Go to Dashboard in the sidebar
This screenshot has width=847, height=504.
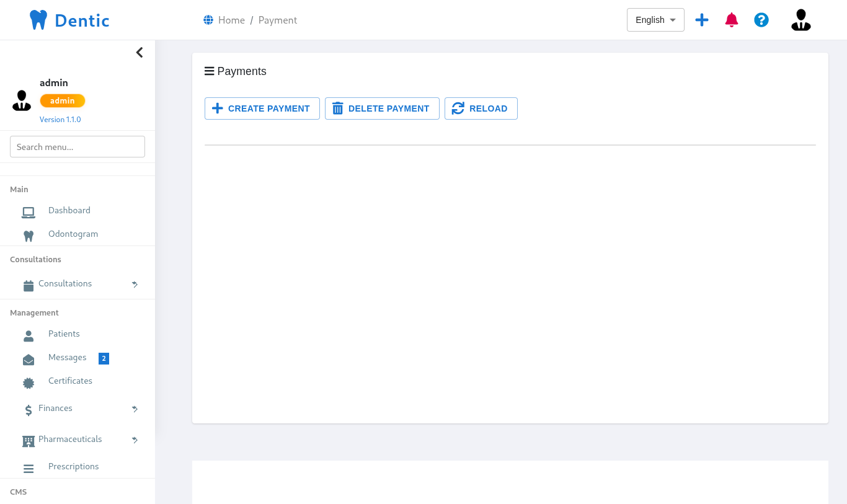coord(69,211)
